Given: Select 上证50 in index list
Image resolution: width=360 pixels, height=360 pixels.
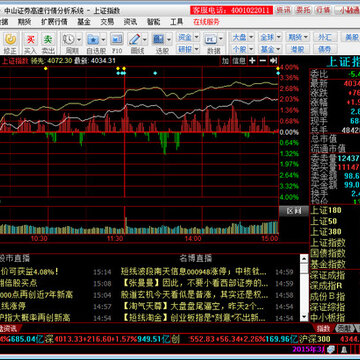Looking at the screenshot, I should coord(324,221).
